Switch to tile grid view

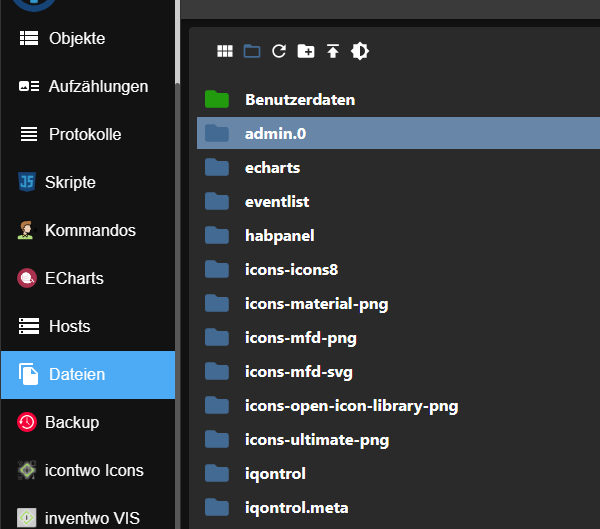point(225,51)
